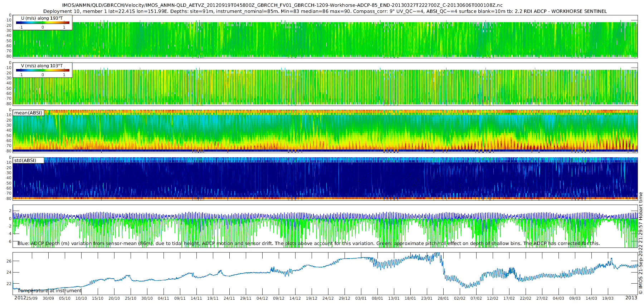This screenshot has height=304, width=644.
Task: Select the mean(ABSI) panel label
Action: [28, 113]
